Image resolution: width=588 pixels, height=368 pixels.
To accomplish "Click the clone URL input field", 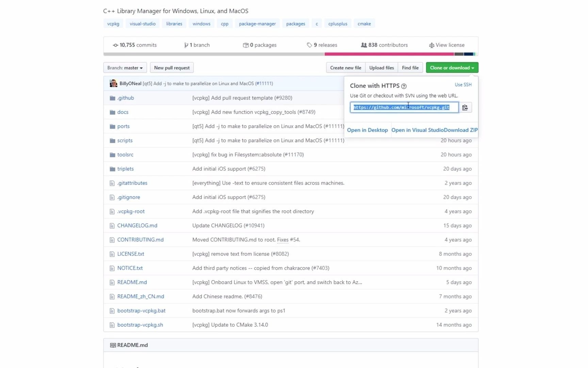I will [x=404, y=108].
